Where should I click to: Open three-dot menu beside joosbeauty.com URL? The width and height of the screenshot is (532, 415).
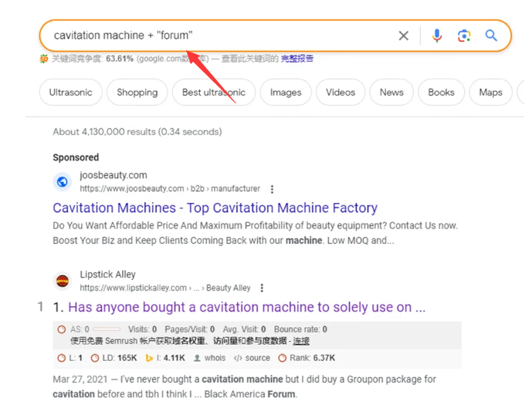272,189
